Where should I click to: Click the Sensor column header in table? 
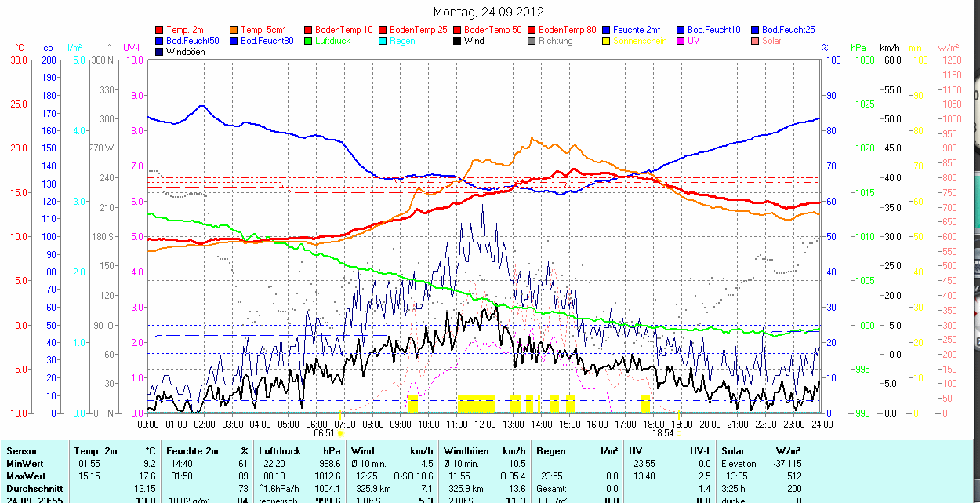(x=20, y=451)
